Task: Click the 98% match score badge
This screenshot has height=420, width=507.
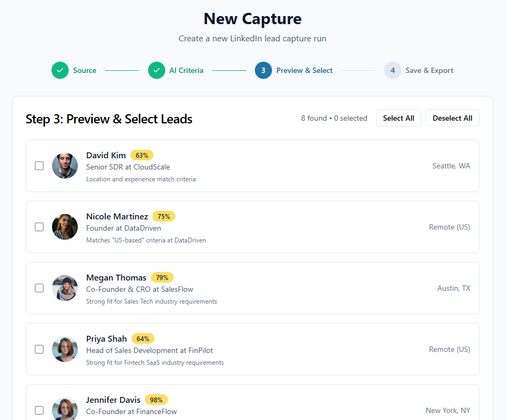Action: [156, 400]
